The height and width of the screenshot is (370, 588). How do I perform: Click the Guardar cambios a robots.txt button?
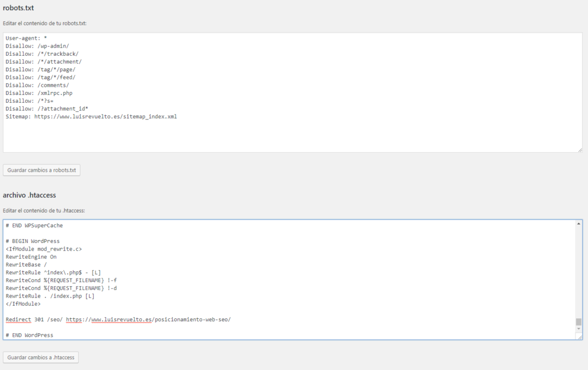pos(41,170)
